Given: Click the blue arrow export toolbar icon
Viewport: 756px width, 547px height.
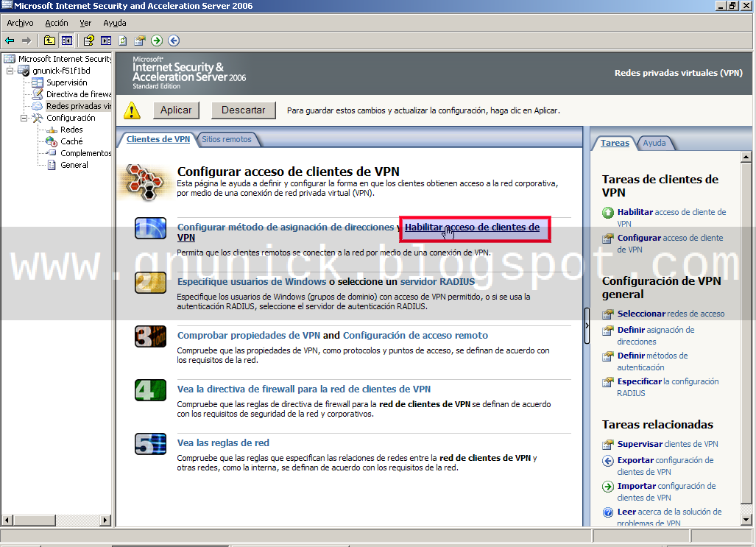Looking at the screenshot, I should (174, 40).
